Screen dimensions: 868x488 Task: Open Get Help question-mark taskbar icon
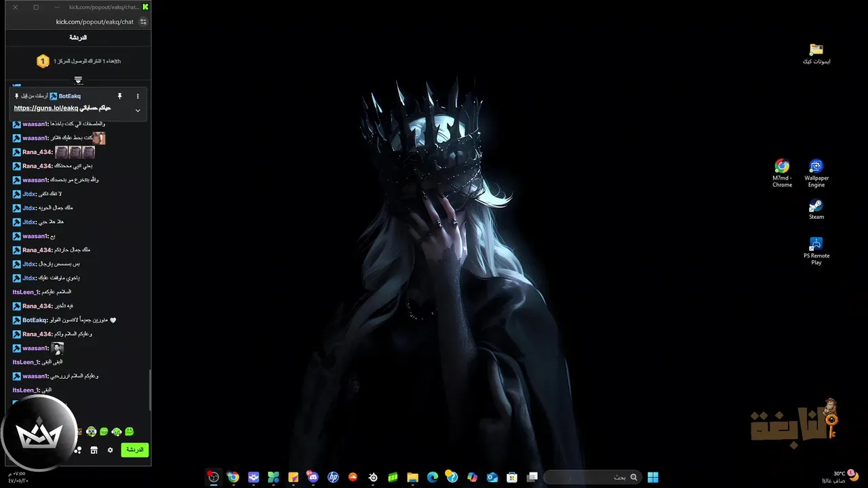[x=452, y=477]
